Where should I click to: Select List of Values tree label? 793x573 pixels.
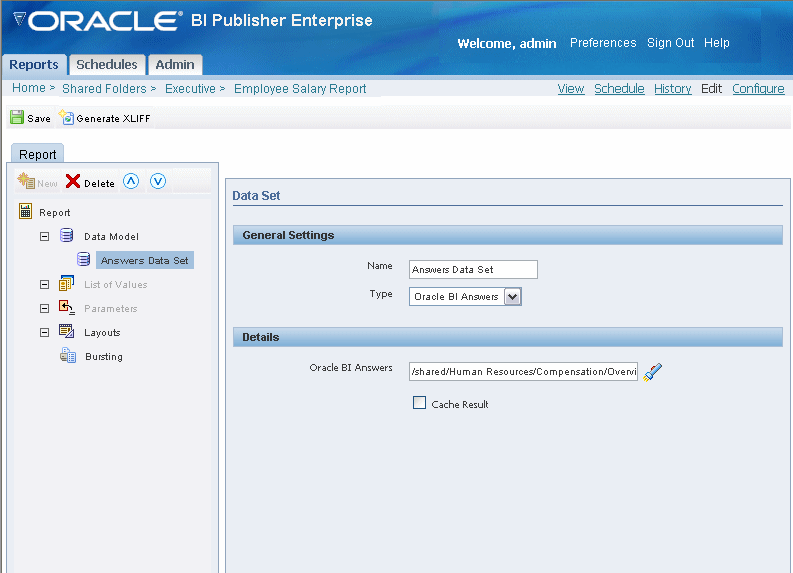[115, 284]
